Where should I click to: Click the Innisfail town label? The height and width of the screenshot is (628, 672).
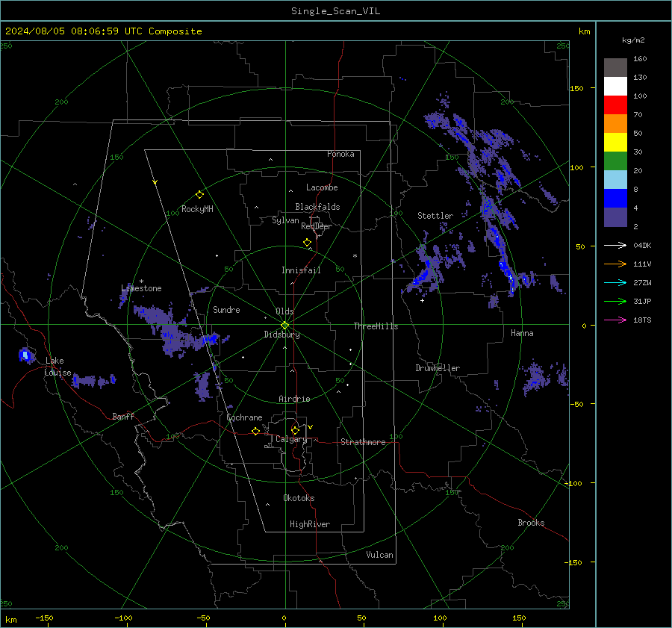[301, 270]
